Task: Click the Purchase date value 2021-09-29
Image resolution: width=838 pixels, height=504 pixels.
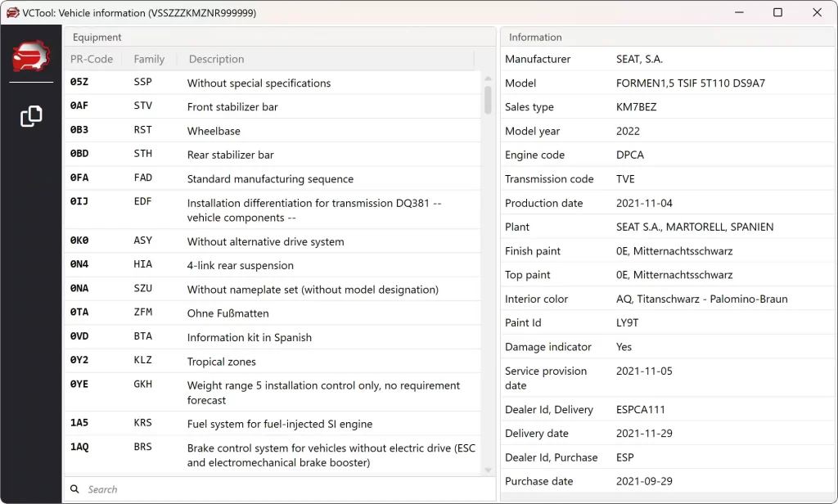Action: point(644,482)
